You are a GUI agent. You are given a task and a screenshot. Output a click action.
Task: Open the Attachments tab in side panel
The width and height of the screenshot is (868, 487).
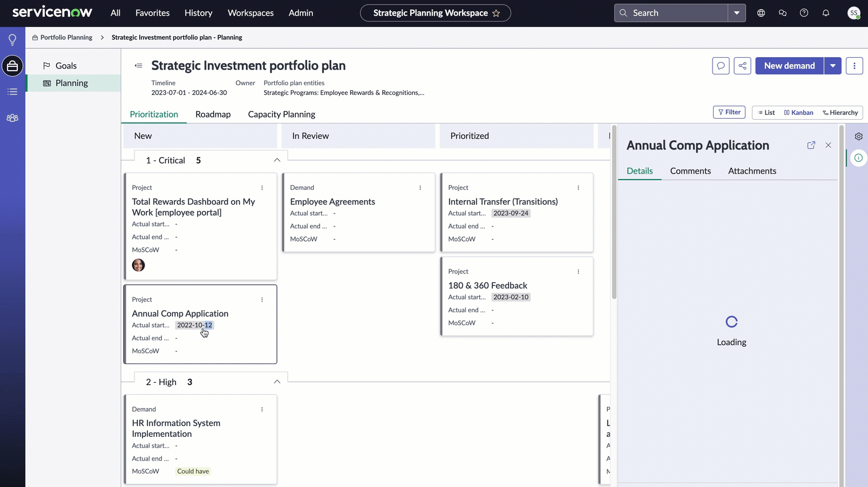click(x=752, y=171)
